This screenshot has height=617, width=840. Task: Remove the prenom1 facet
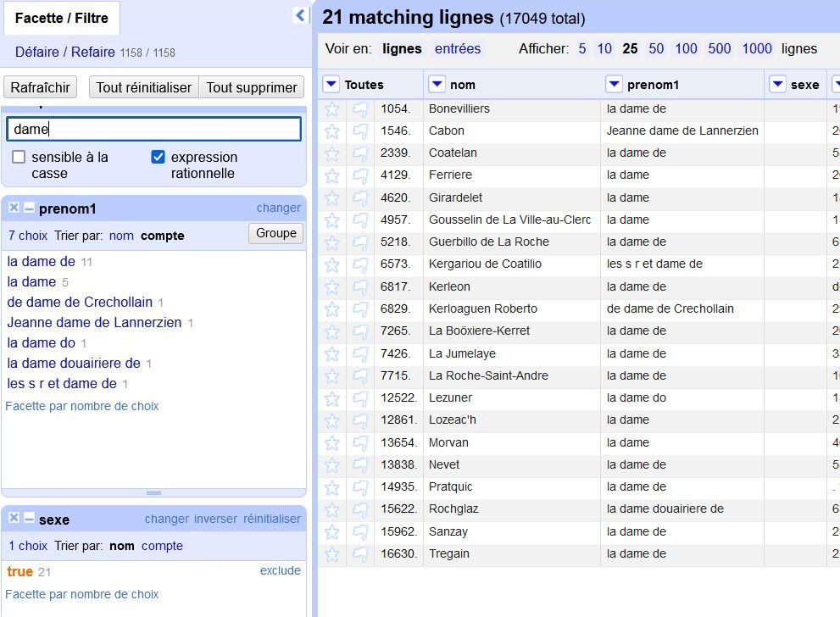[x=14, y=208]
